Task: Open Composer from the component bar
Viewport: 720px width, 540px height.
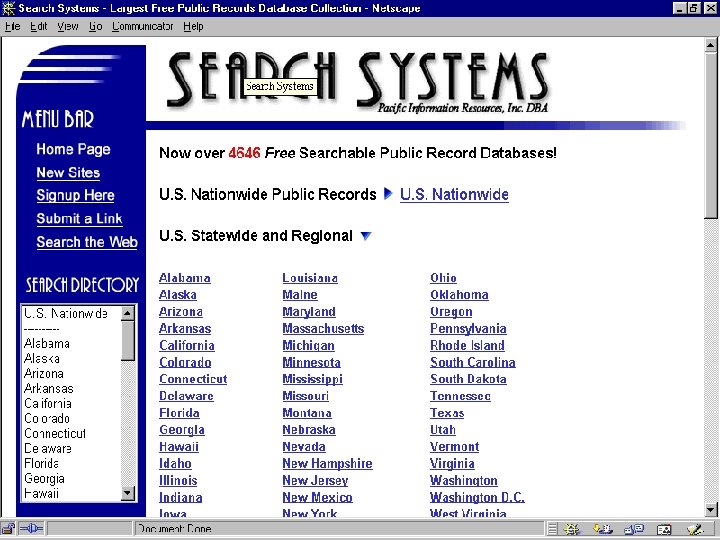Action: coord(695,529)
